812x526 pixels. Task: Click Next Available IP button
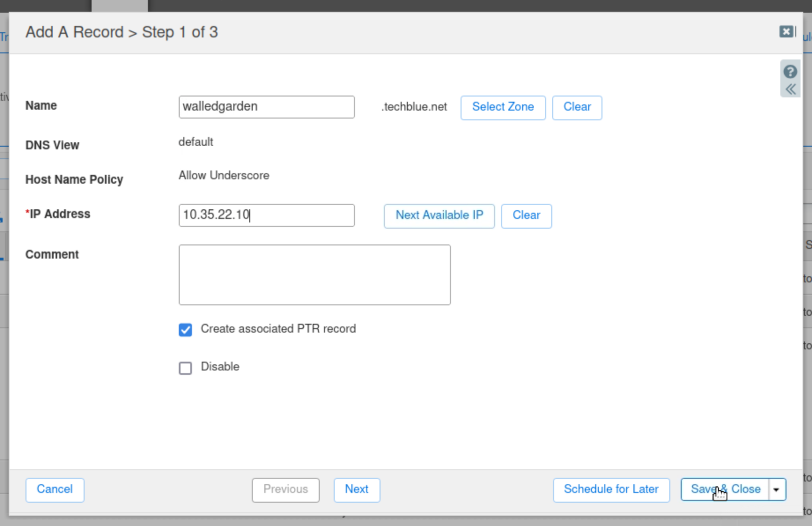point(439,216)
